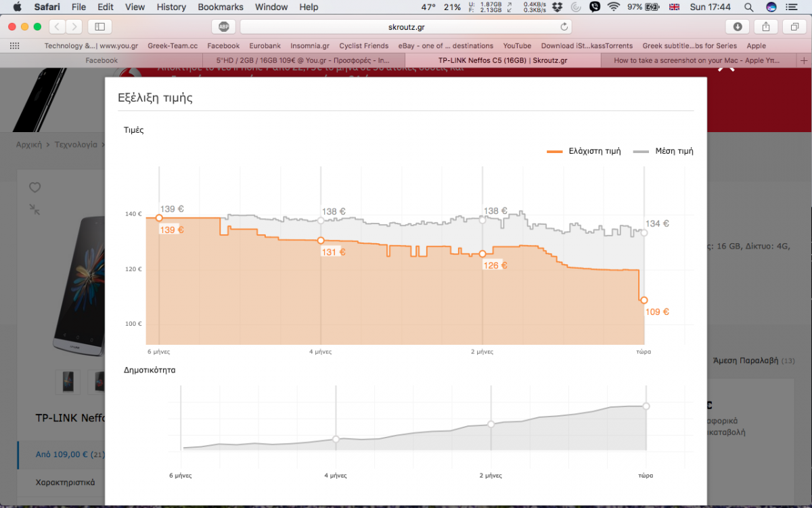
Task: Open the Safari application menu
Action: [47, 7]
